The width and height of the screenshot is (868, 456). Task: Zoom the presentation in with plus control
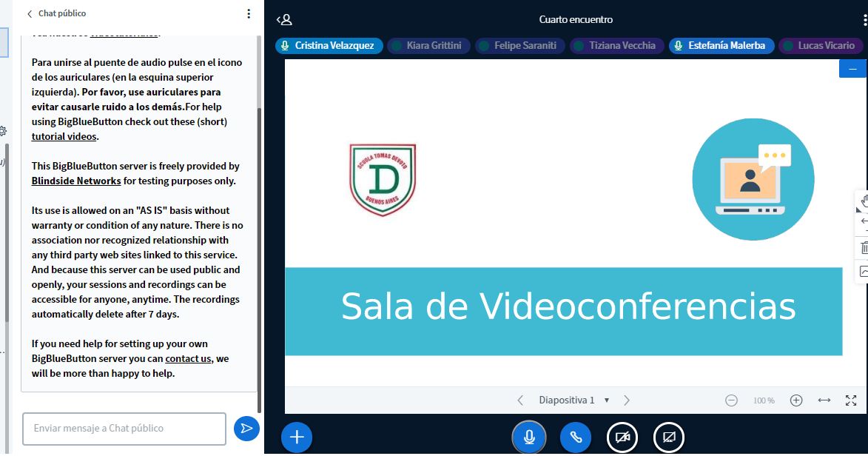point(796,400)
